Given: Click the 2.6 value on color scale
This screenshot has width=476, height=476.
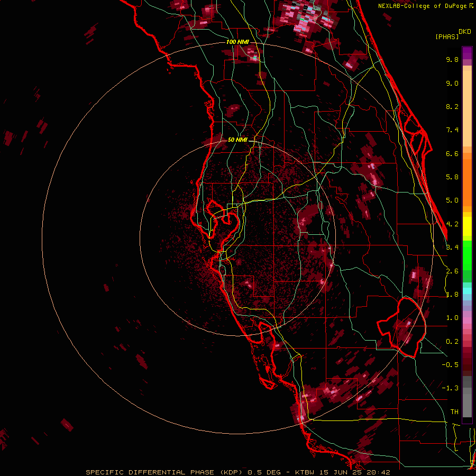Looking at the screenshot, I should click(452, 271).
